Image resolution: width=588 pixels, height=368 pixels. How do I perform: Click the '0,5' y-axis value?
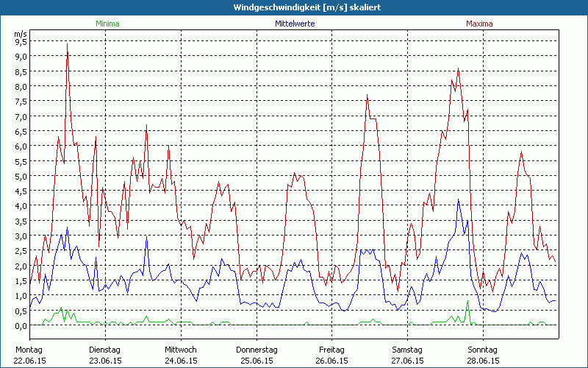tap(21, 311)
